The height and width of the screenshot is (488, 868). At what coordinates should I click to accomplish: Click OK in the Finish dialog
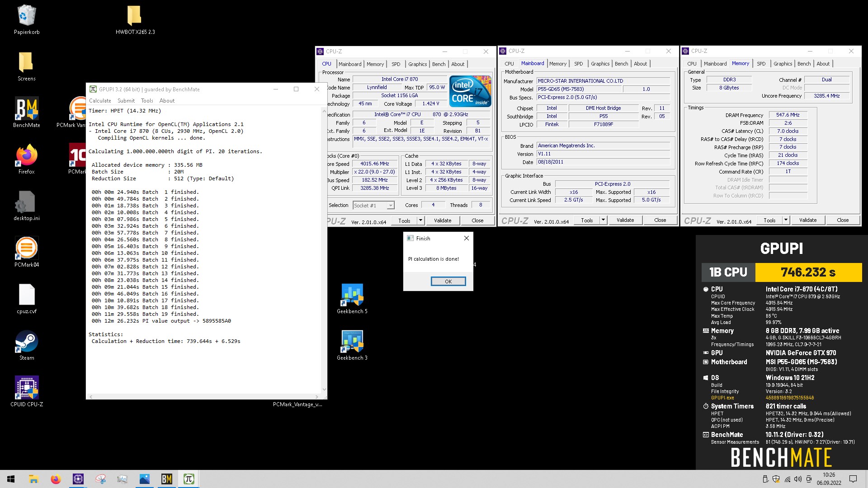(x=448, y=282)
